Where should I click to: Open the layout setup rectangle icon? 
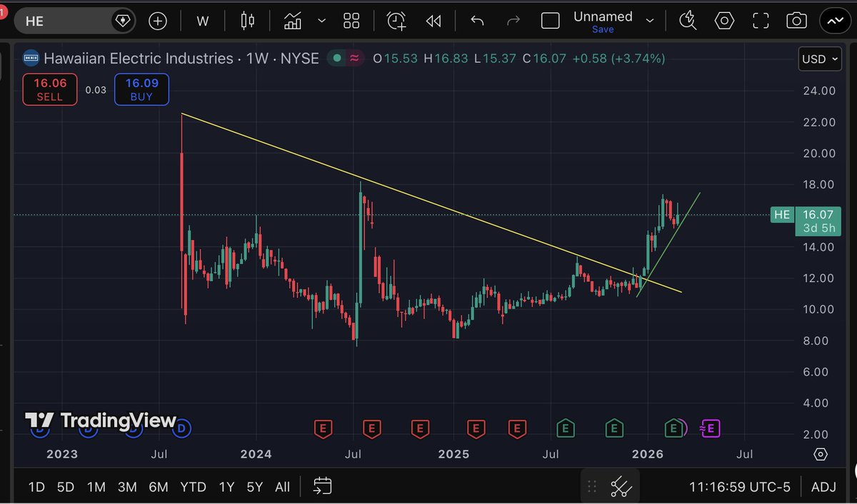(551, 21)
